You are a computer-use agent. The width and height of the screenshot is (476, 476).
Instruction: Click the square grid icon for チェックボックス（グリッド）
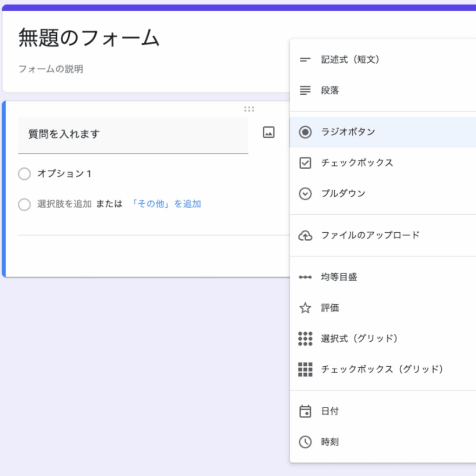(x=305, y=370)
